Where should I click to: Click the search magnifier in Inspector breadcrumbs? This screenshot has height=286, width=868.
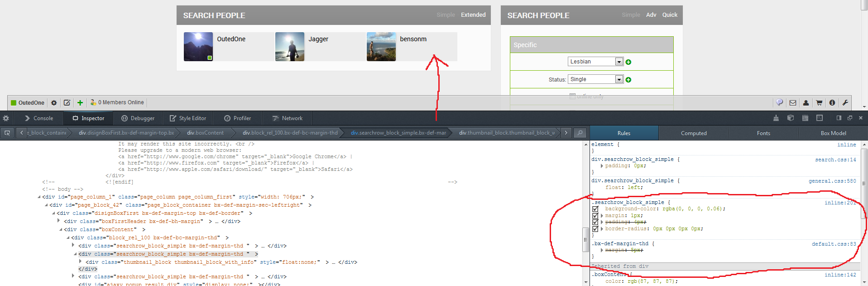tap(580, 133)
